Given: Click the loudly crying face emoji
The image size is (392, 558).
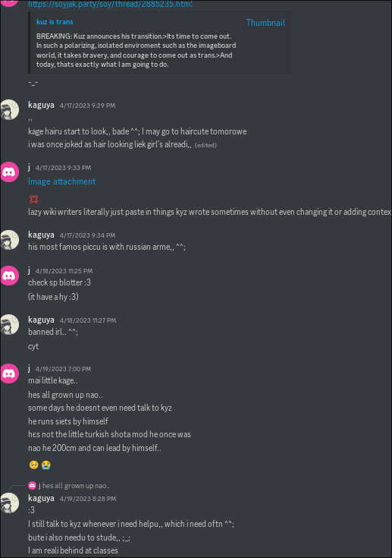Looking at the screenshot, I should point(45,465).
